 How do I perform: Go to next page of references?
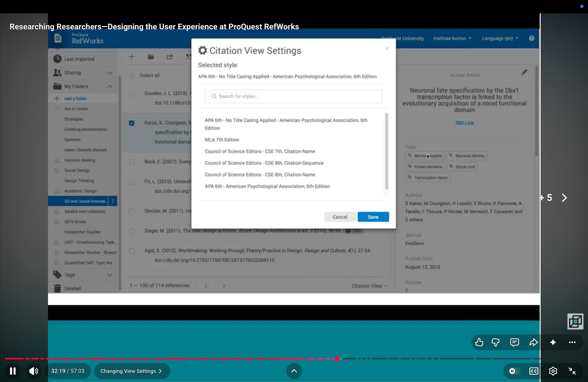[x=224, y=286]
